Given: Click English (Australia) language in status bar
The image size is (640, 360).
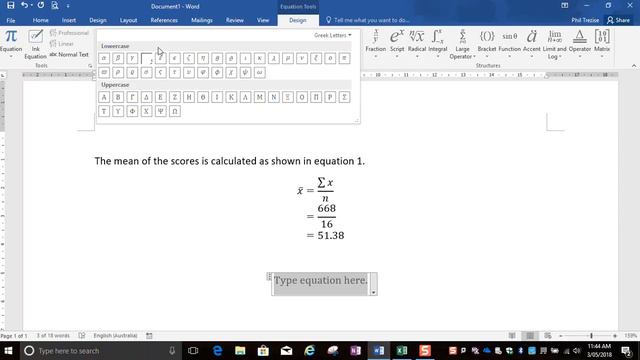Looking at the screenshot, I should pyautogui.click(x=115, y=336).
